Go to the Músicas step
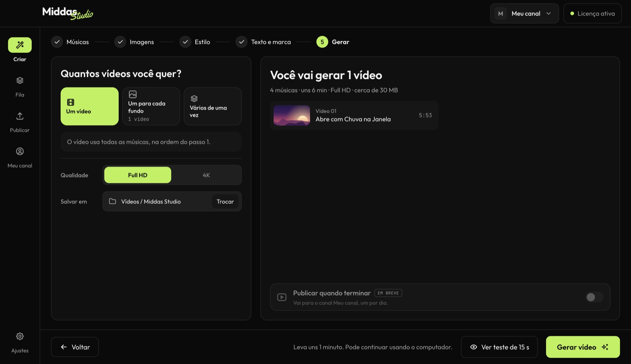631x364 pixels. [x=70, y=42]
